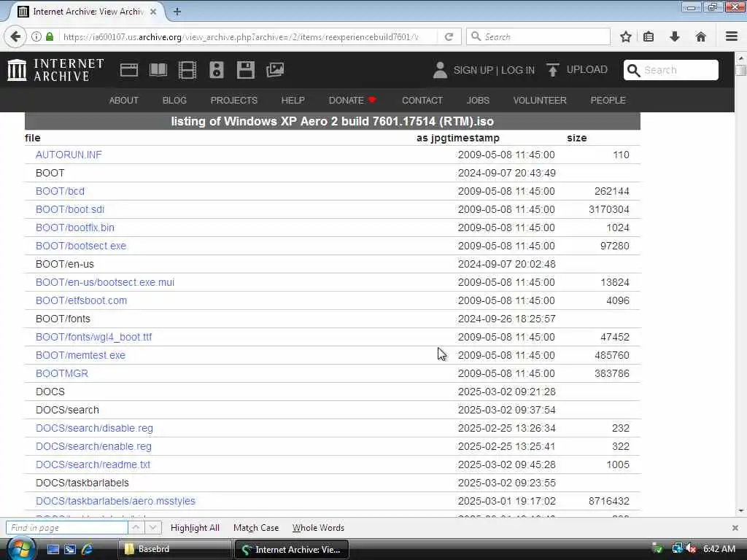
Task: Open the BOOT/bcd file link
Action: pos(60,192)
